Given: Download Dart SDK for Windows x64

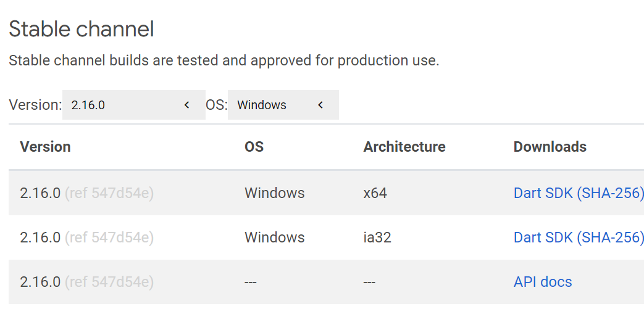Looking at the screenshot, I should [543, 193].
